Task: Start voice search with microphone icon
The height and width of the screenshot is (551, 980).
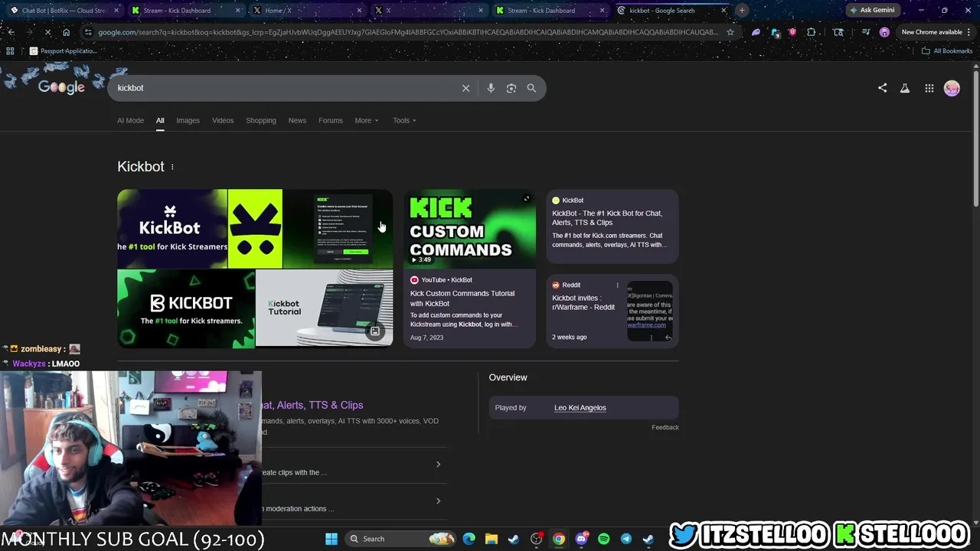Action: [x=491, y=88]
